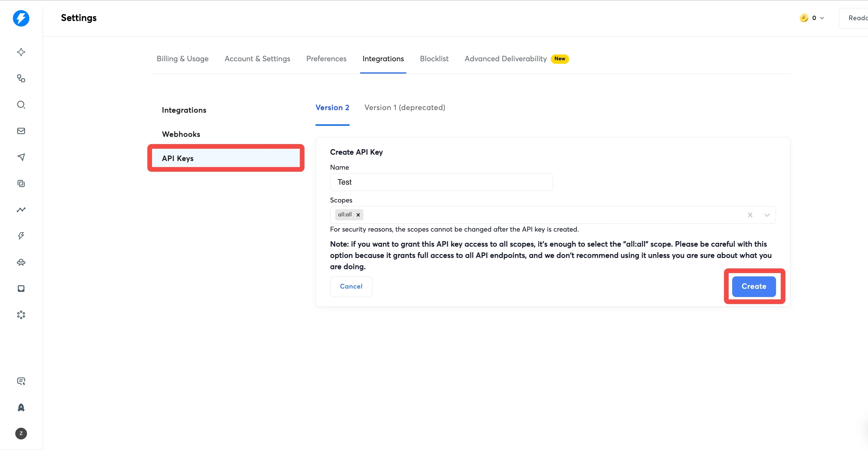868x450 pixels.
Task: Select the paper plane send icon
Action: pos(21,157)
